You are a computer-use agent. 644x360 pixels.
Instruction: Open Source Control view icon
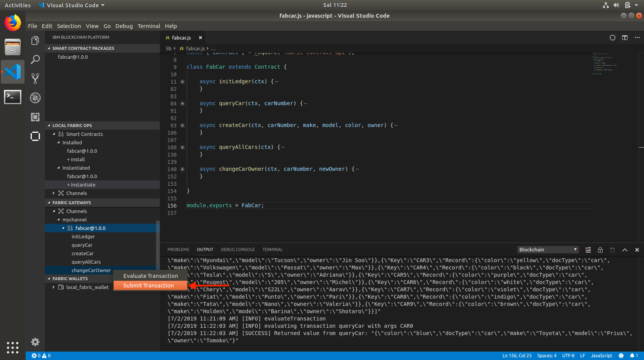(x=35, y=78)
